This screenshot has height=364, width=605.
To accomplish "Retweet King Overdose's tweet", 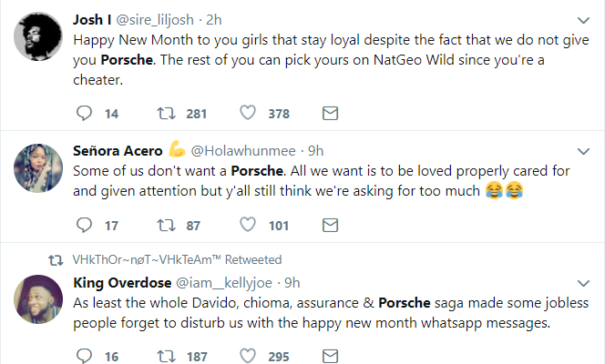I will pyautogui.click(x=167, y=356).
